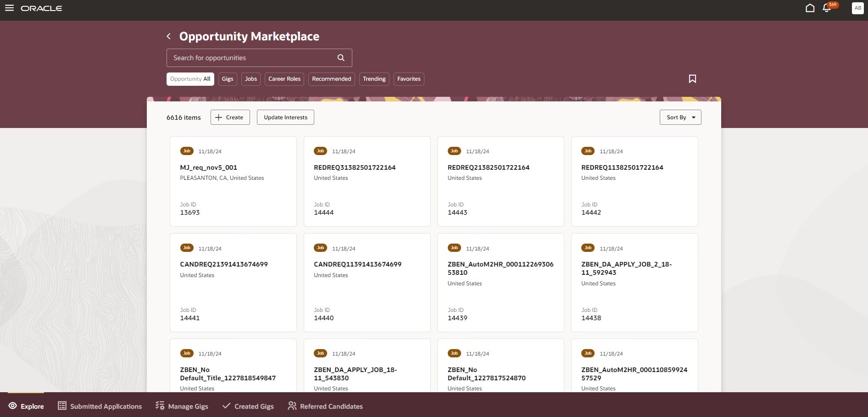
Task: Click the Update Interests button
Action: coord(285,117)
